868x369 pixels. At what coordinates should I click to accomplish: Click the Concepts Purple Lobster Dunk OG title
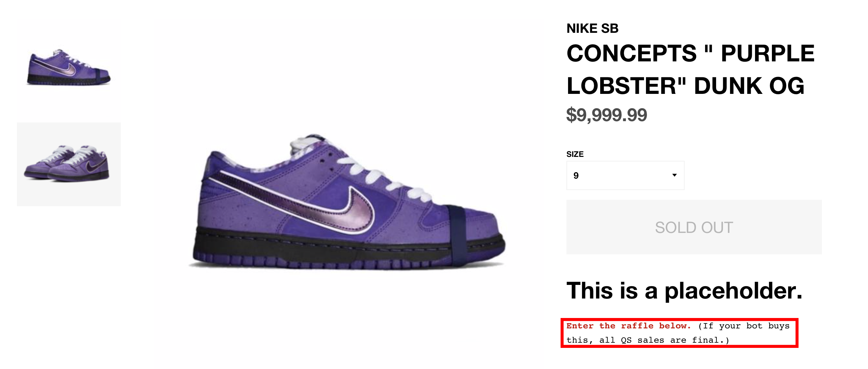click(690, 69)
